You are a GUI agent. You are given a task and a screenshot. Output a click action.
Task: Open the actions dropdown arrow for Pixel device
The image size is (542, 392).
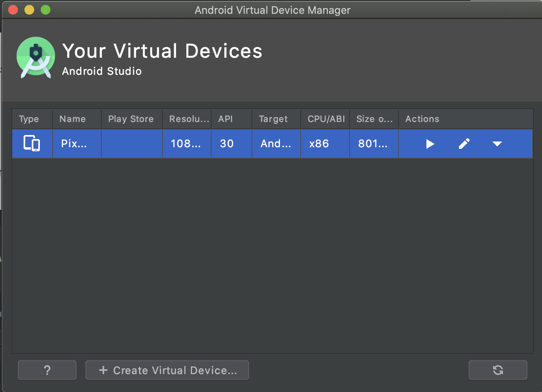497,144
